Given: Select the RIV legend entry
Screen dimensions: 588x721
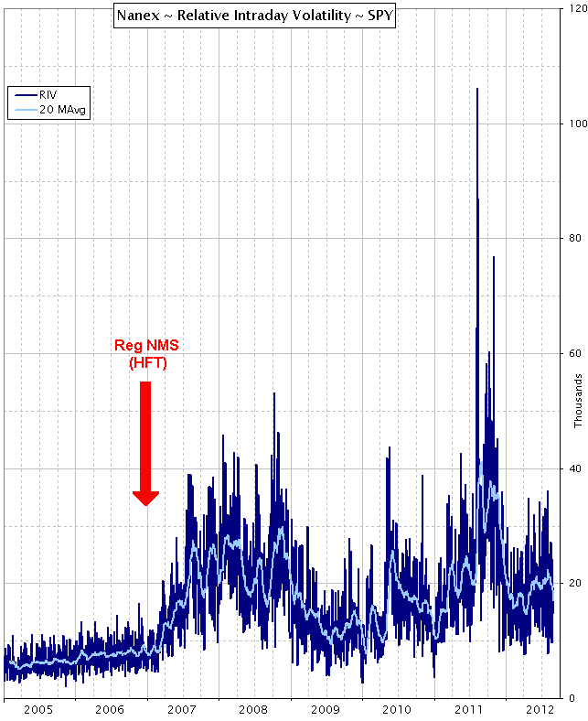Looking at the screenshot, I should [x=36, y=95].
